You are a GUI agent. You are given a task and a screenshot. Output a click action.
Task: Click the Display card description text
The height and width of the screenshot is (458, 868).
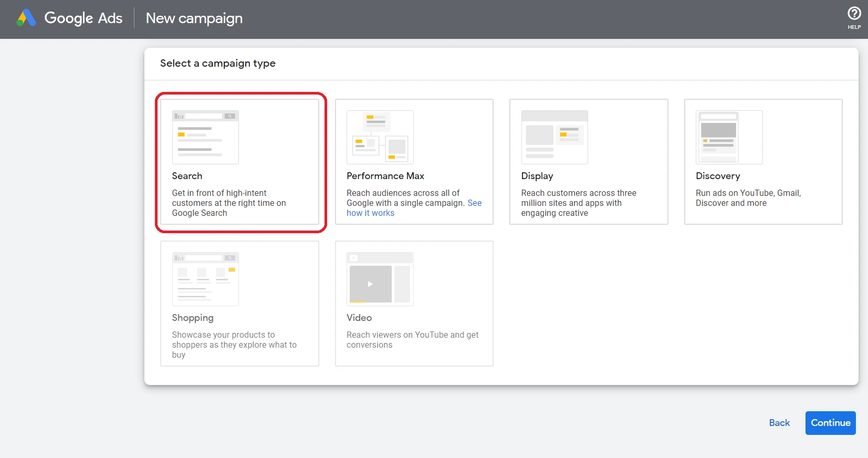tap(578, 203)
